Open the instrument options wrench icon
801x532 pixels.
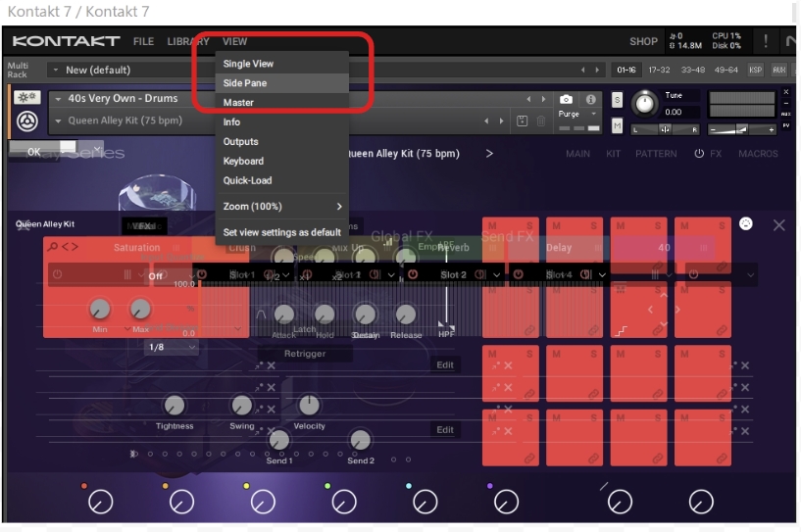coord(26,98)
